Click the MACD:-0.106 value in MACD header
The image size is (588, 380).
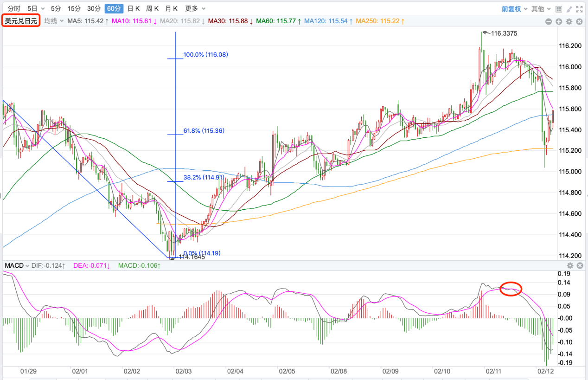click(139, 265)
